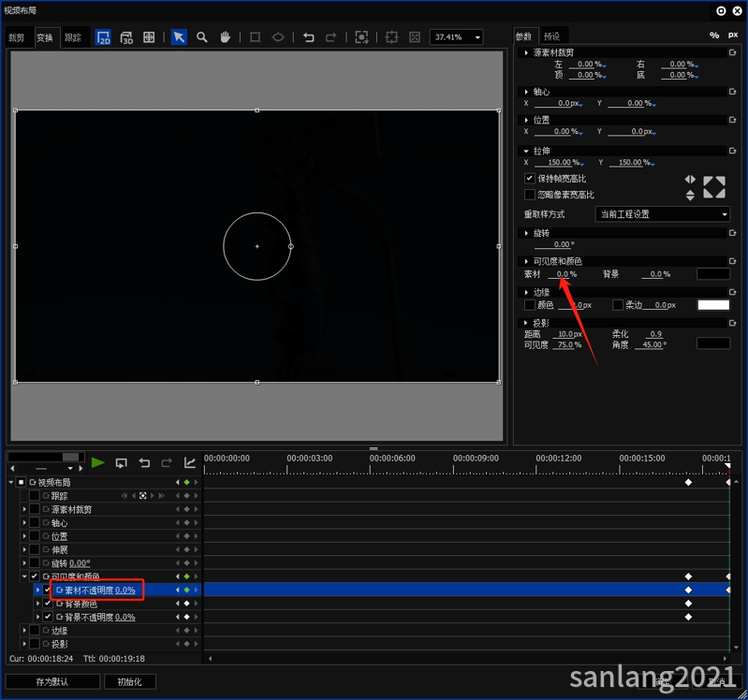Image resolution: width=748 pixels, height=700 pixels.
Task: Open the keyframe graph view icon
Action: pos(190,463)
